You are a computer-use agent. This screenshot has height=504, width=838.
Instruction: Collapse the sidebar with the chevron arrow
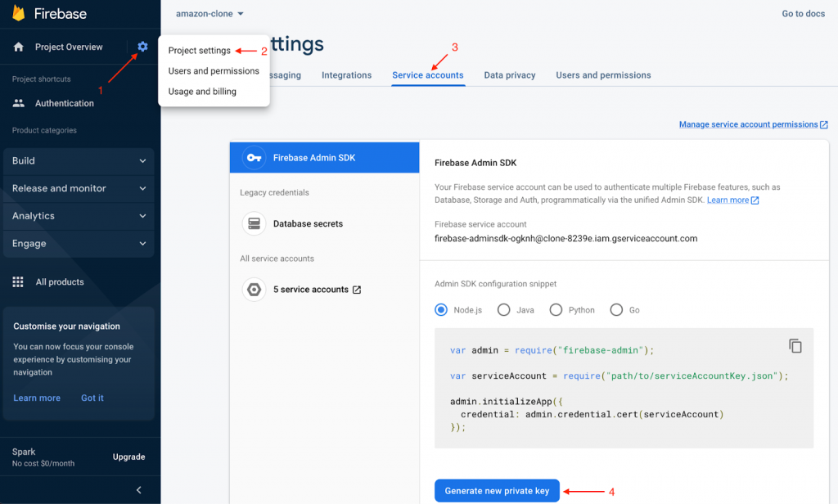click(138, 490)
